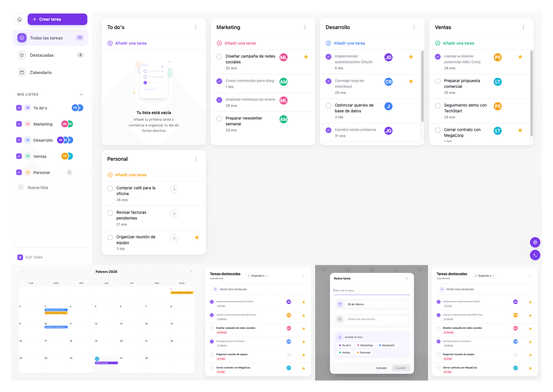Image resolution: width=553 pixels, height=392 pixels.
Task: Open the "Asignado a" dropdown in Tareas destacadas
Action: coord(258,275)
